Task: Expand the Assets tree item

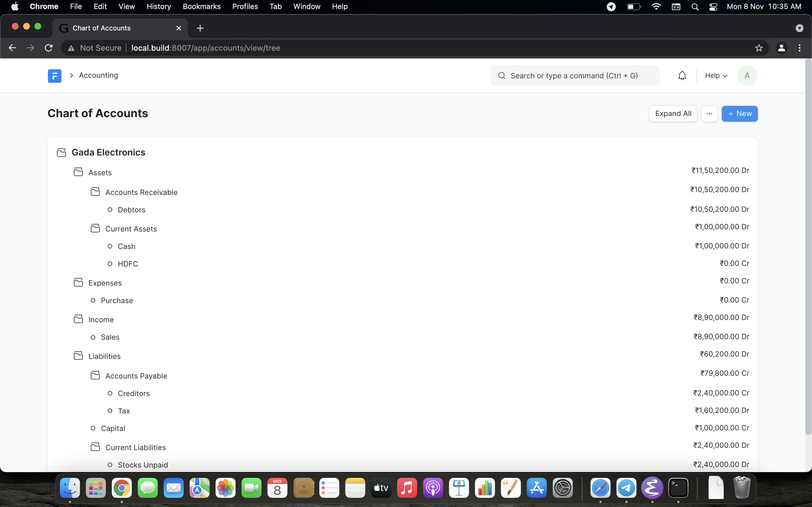Action: pyautogui.click(x=78, y=172)
